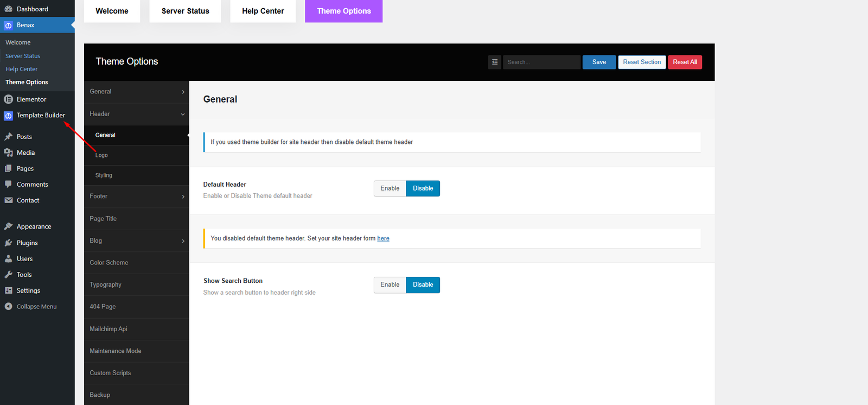868x405 pixels.
Task: Click the Template Builder sidebar icon
Action: [x=8, y=116]
